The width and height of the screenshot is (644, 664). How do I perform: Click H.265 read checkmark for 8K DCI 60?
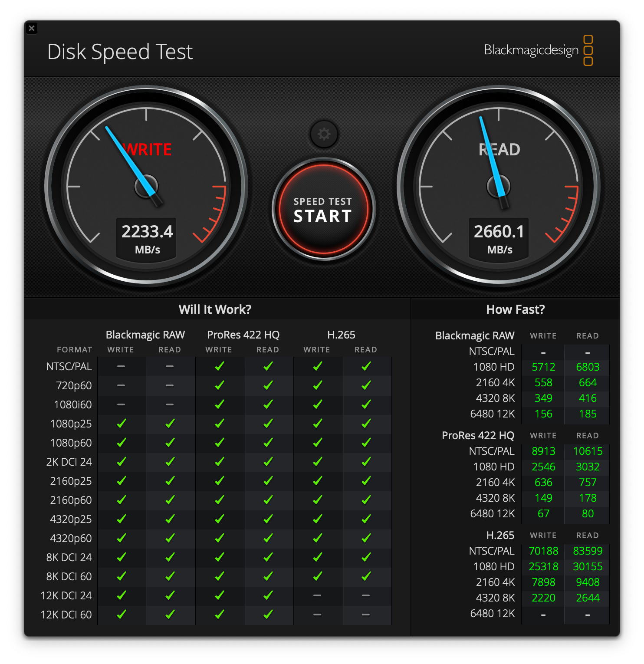(x=366, y=576)
